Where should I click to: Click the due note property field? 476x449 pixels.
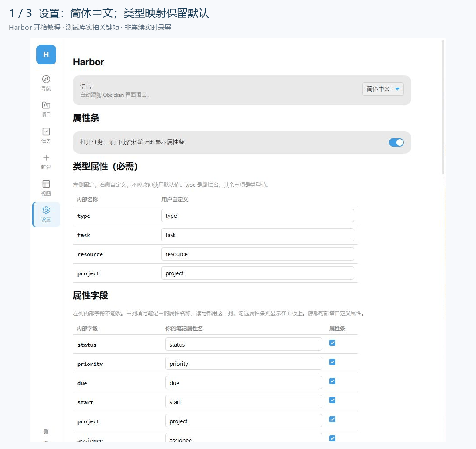(243, 383)
